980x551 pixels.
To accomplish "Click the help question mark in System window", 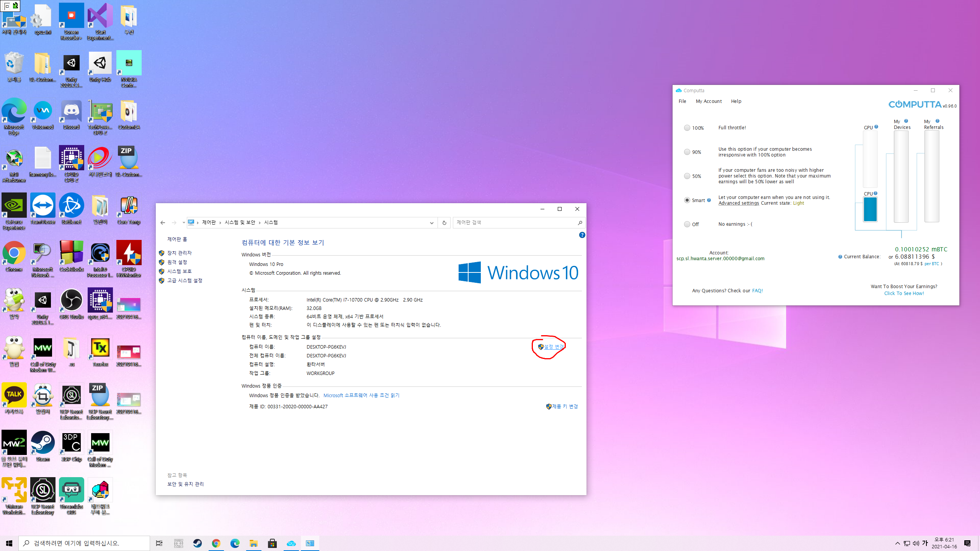I will [x=582, y=235].
